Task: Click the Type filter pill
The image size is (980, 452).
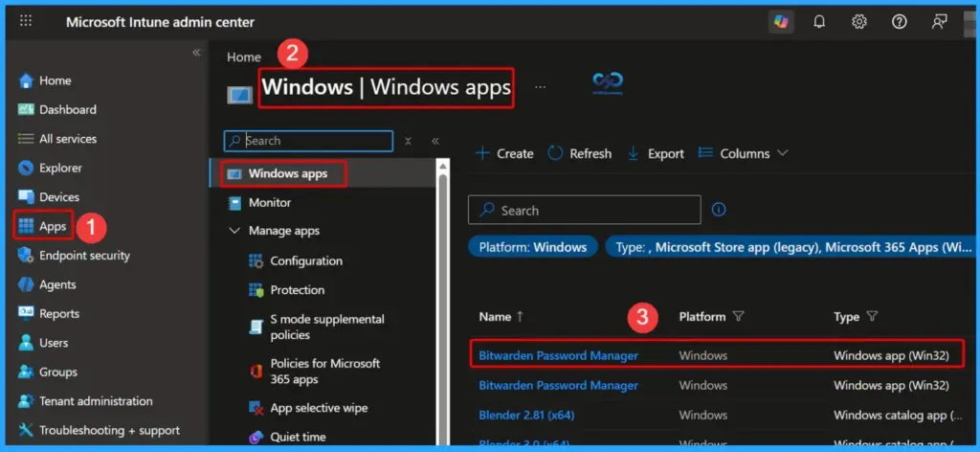Action: point(790,247)
